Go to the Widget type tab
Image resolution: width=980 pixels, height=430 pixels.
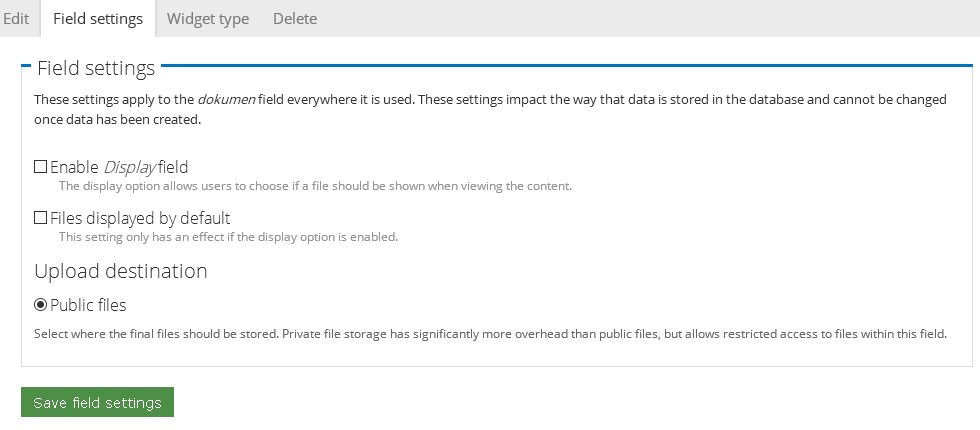(208, 18)
